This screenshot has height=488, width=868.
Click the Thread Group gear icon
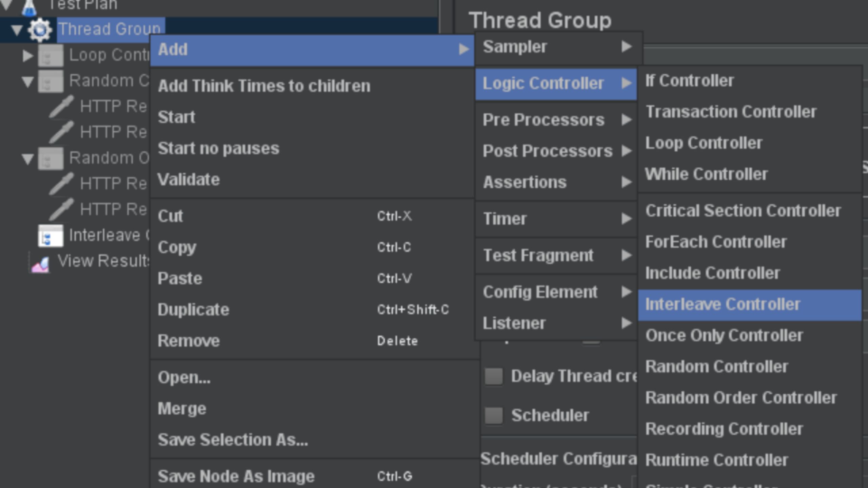pyautogui.click(x=40, y=30)
